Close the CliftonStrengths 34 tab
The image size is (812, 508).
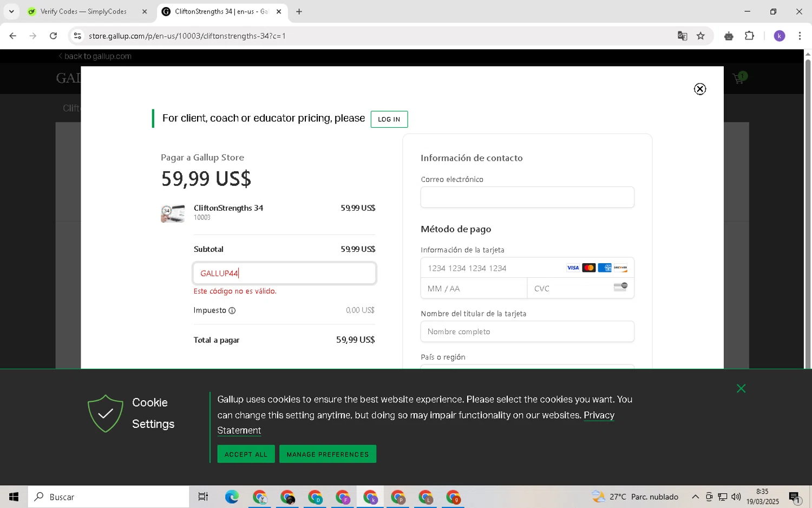pos(279,11)
